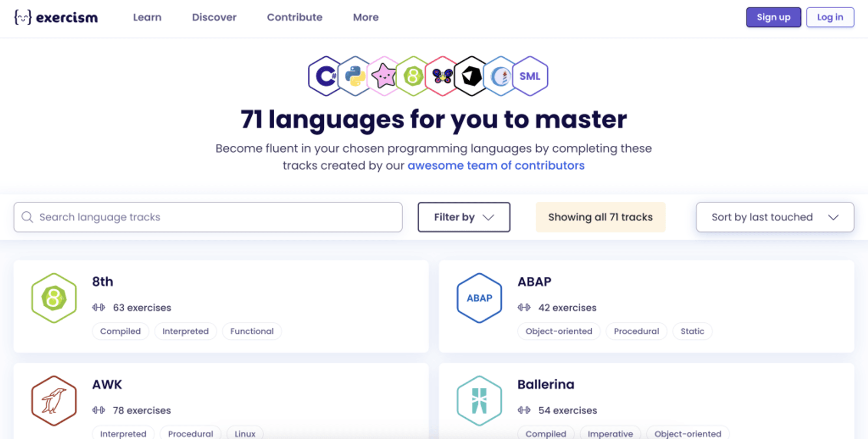This screenshot has width=868, height=439.
Task: Click the Exercism logo in header
Action: pyautogui.click(x=56, y=17)
